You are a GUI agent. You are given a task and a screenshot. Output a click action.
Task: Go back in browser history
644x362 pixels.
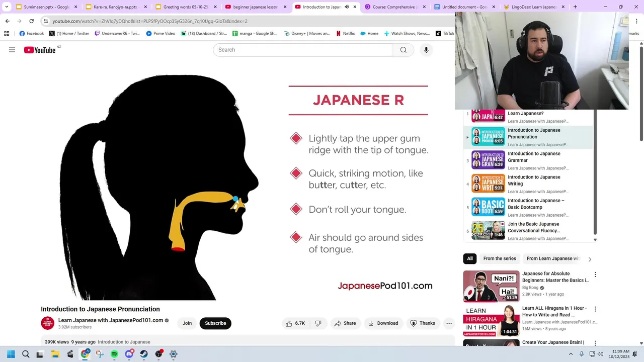(8, 21)
